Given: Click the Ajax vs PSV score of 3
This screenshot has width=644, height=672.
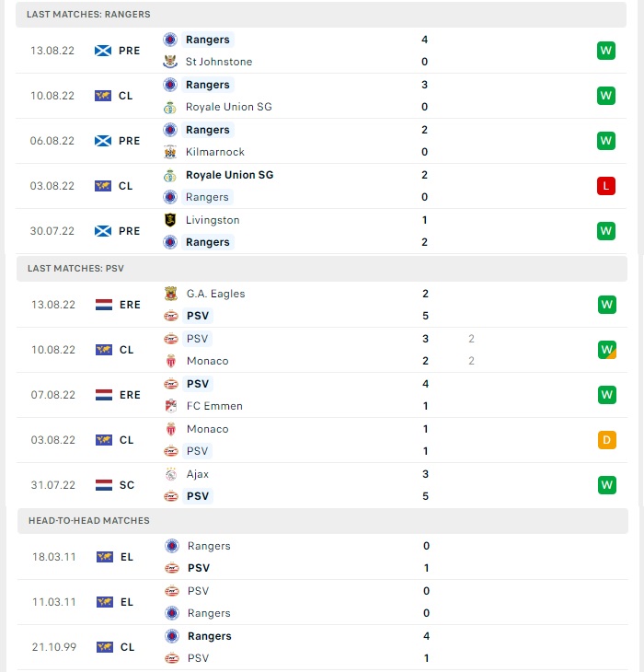Looking at the screenshot, I should point(425,474).
